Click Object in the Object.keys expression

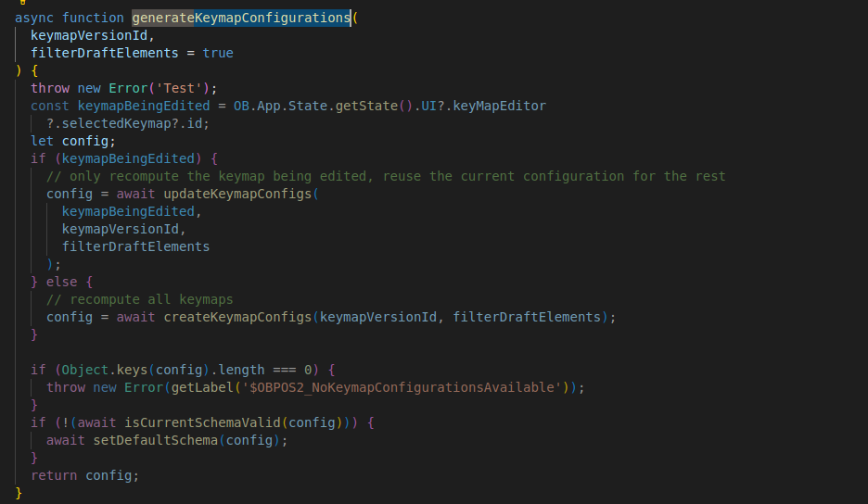(x=84, y=370)
